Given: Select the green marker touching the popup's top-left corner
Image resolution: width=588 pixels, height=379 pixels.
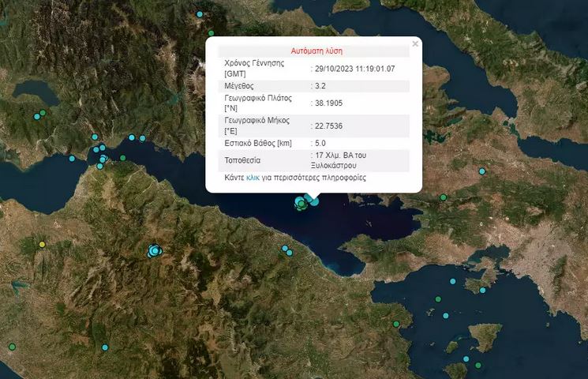Looking at the screenshot, I should pos(211,33).
